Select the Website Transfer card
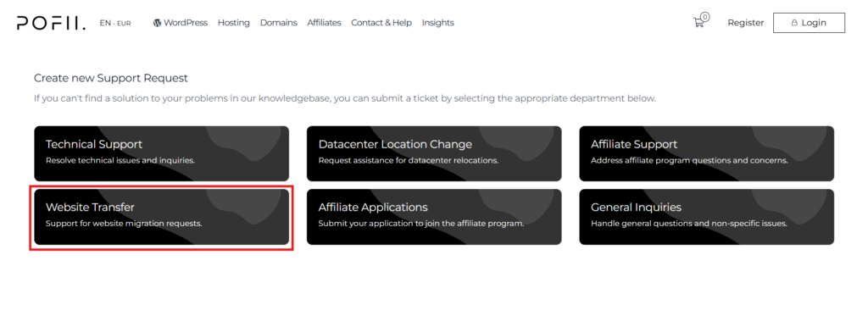868x327 pixels. point(162,217)
